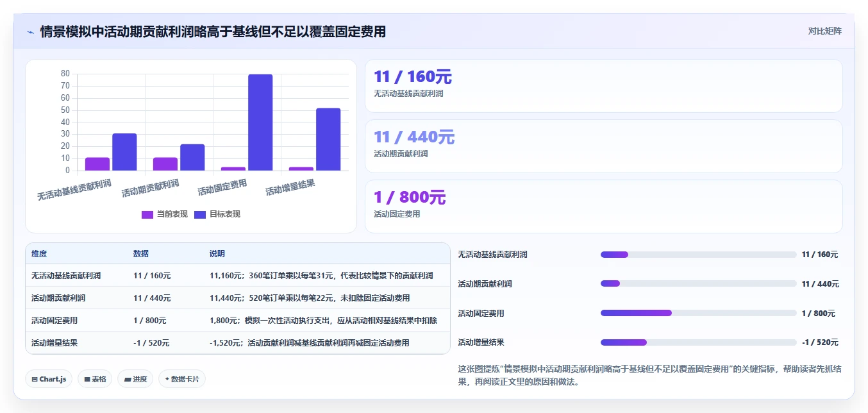Click the table cell reading 1 / 800元
Viewport: 868px width, 413px height.
click(150, 321)
